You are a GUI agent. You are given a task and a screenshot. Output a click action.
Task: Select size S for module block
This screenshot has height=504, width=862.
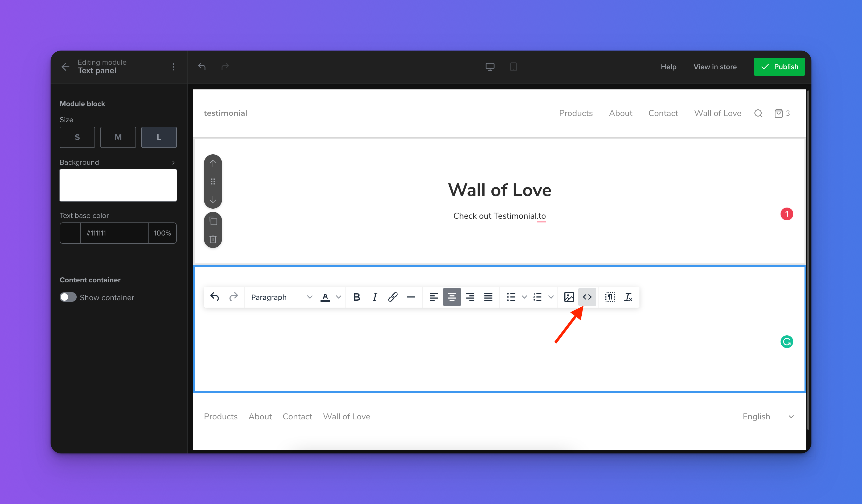[x=77, y=137]
